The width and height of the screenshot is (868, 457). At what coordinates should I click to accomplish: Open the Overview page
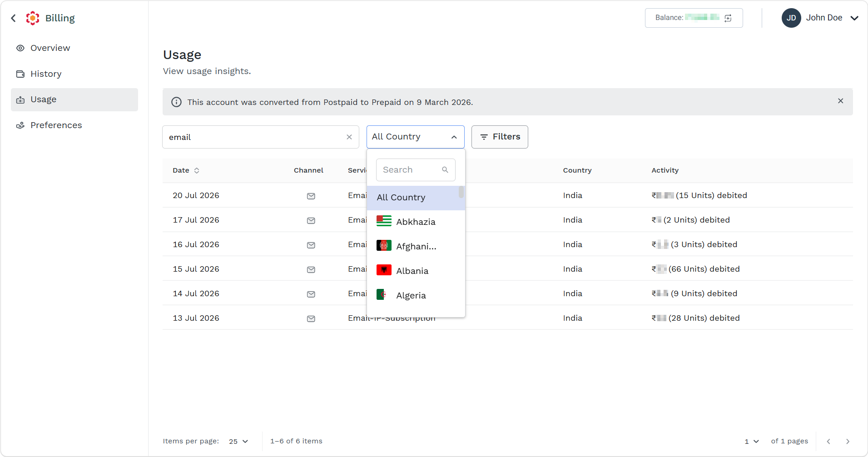[74, 48]
